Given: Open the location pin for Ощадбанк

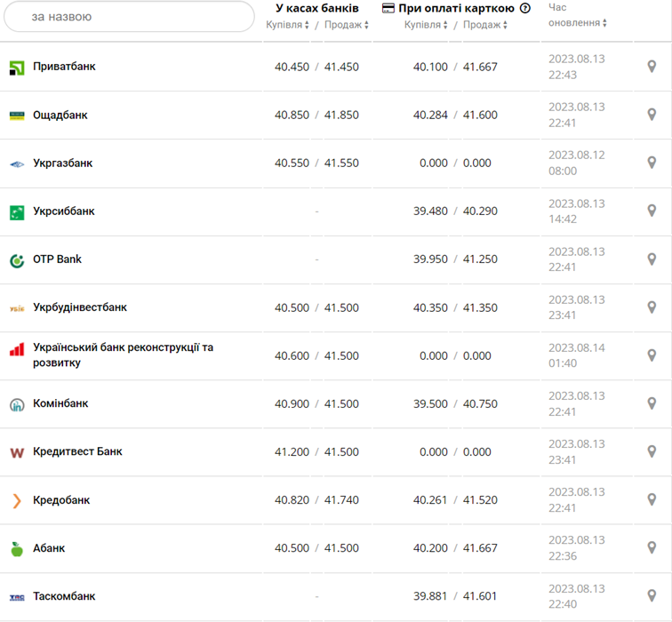Looking at the screenshot, I should [x=652, y=115].
